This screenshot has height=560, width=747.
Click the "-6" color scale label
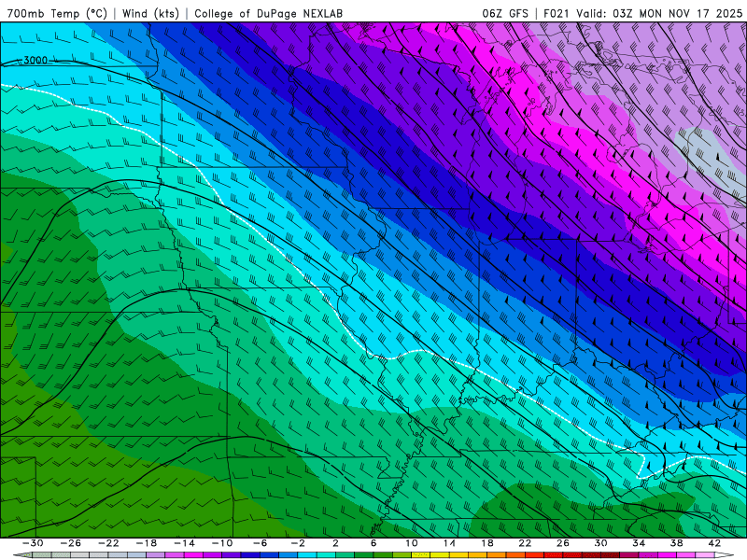pyautogui.click(x=261, y=543)
